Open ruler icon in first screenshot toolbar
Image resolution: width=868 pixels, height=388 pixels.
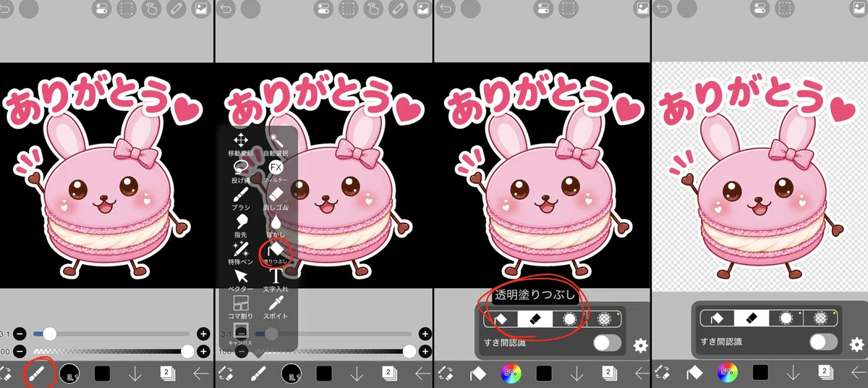pyautogui.click(x=176, y=9)
